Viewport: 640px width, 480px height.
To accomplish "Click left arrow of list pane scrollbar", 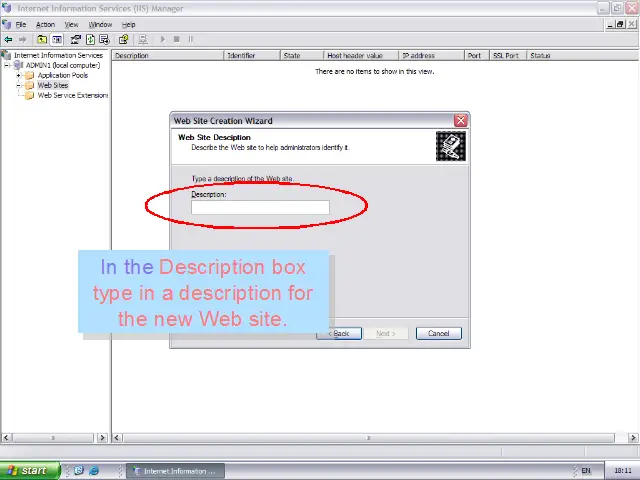I will [117, 438].
